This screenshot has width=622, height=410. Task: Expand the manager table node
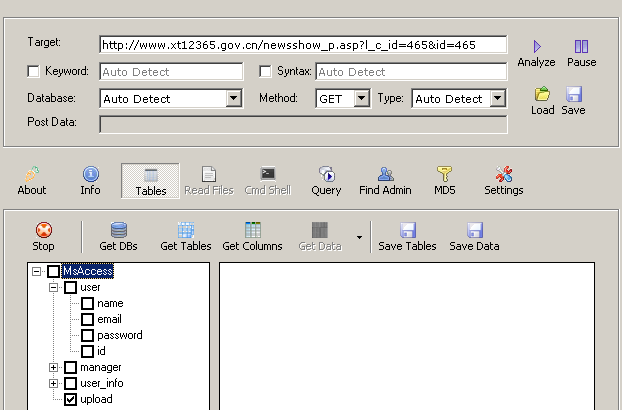[x=53, y=368]
